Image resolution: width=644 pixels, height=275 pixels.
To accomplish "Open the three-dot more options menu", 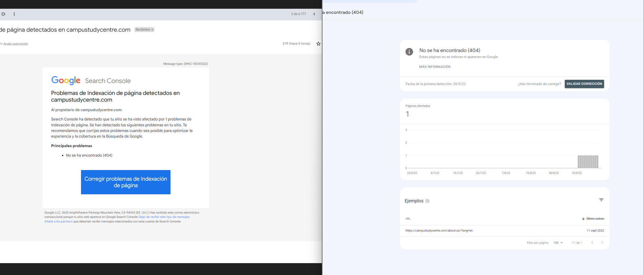I will tap(14, 14).
